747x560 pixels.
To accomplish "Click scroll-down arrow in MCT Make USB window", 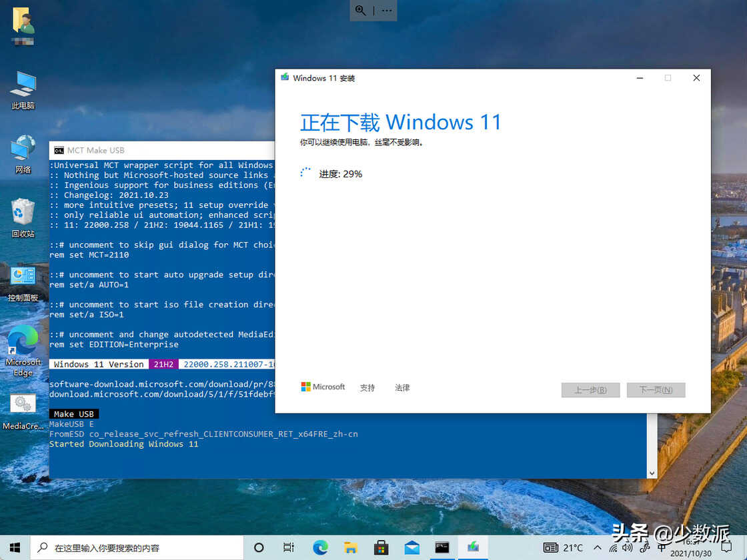I will [652, 473].
